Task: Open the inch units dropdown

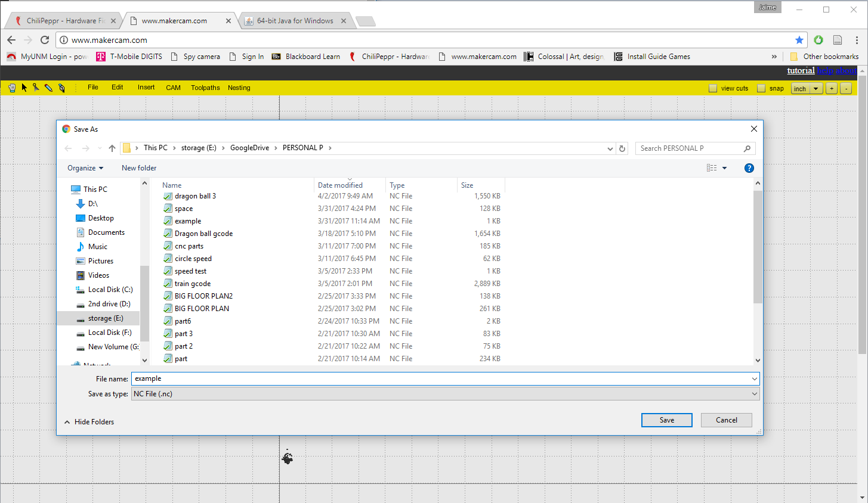Action: pyautogui.click(x=807, y=88)
